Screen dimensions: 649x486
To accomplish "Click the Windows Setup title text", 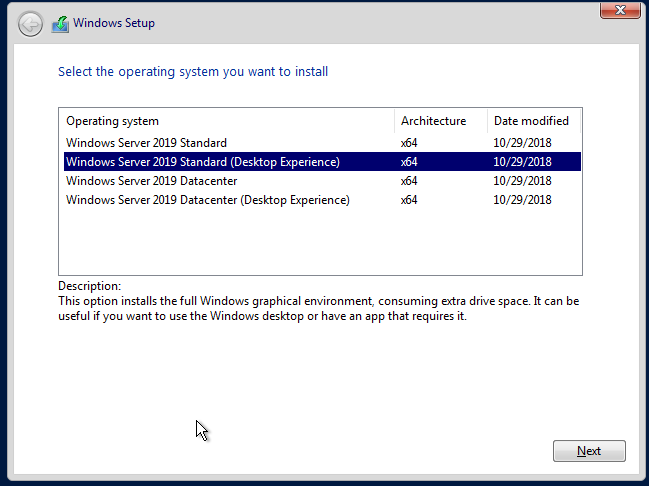I will [x=114, y=23].
